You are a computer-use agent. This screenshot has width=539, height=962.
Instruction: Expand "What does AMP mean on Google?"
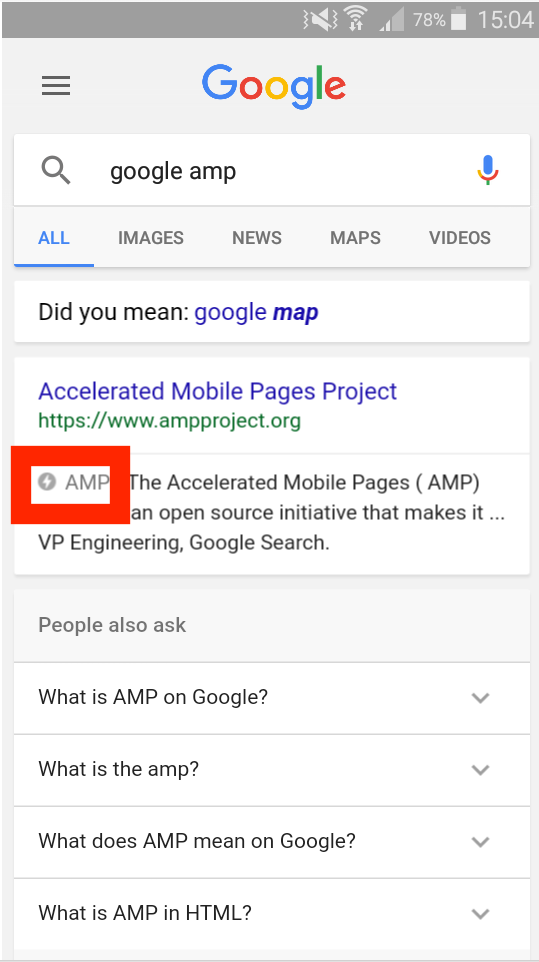(272, 841)
